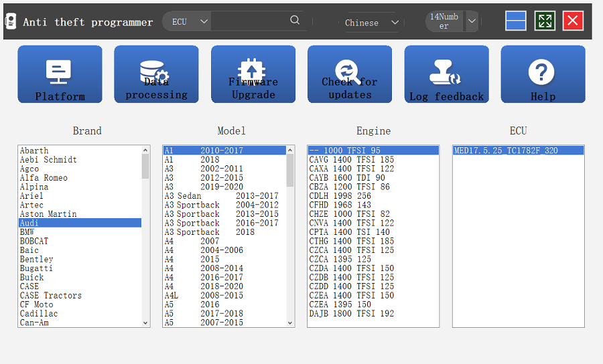Launch Firmware Upgrade
This screenshot has width=603, height=364.
pyautogui.click(x=253, y=74)
